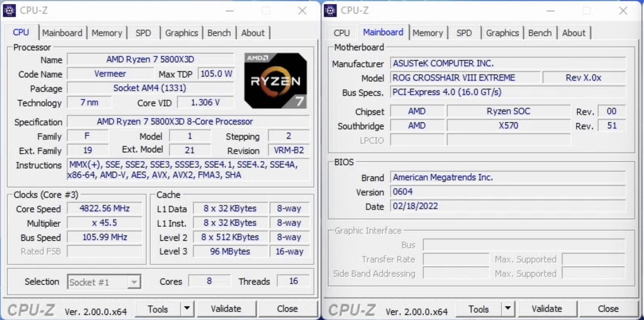Click the Code Name value Vermeer
The height and width of the screenshot is (320, 644).
[110, 74]
